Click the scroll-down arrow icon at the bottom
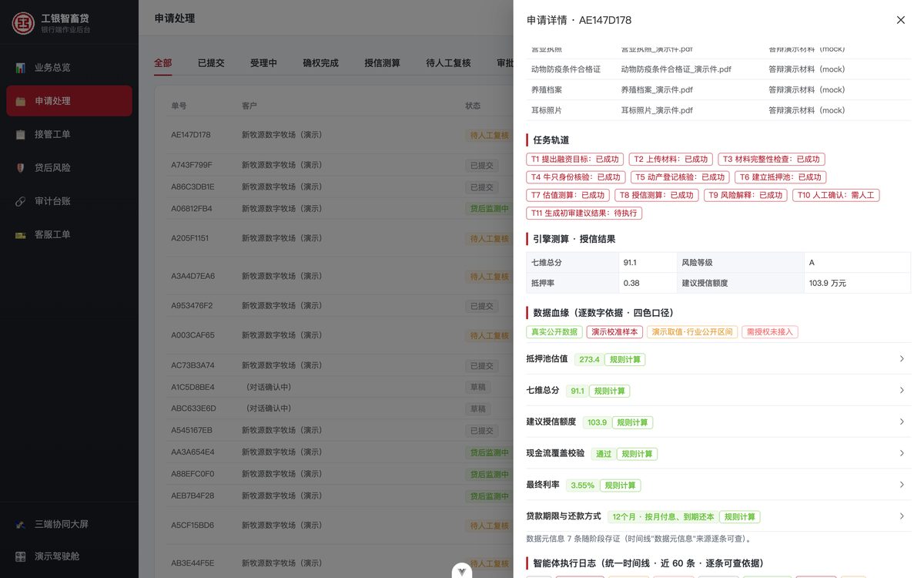 (462, 571)
